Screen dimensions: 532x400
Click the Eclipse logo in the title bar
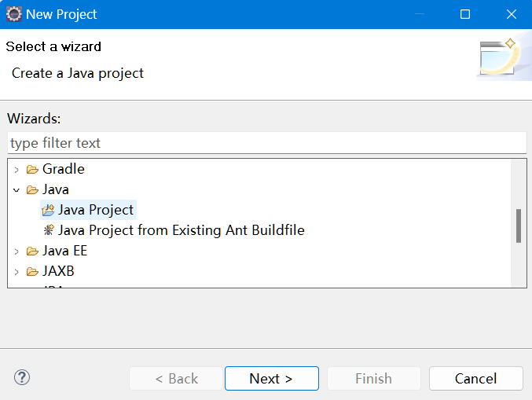tap(14, 14)
